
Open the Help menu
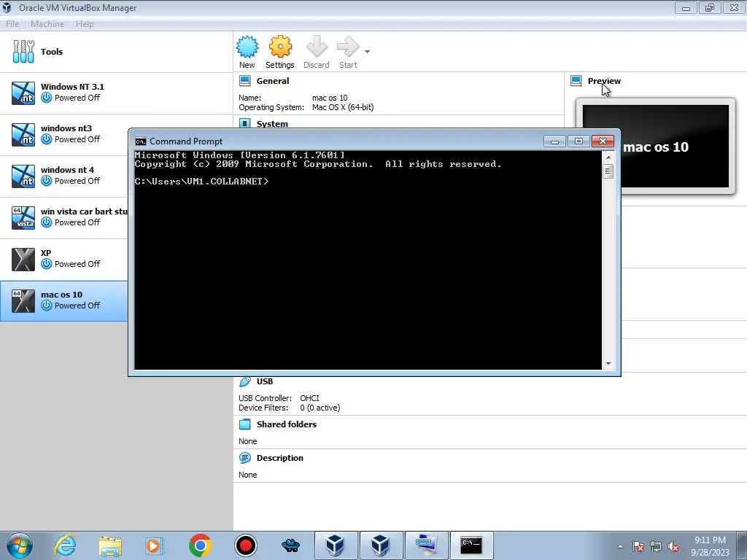(85, 24)
